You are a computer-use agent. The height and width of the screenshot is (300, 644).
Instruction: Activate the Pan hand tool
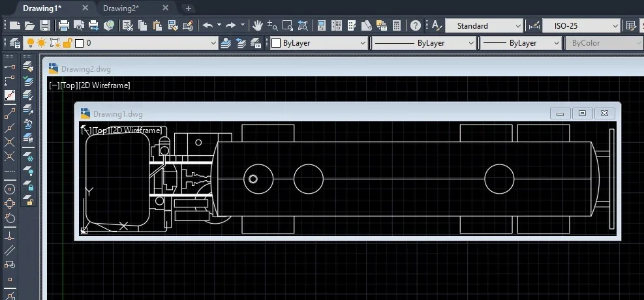tap(258, 25)
